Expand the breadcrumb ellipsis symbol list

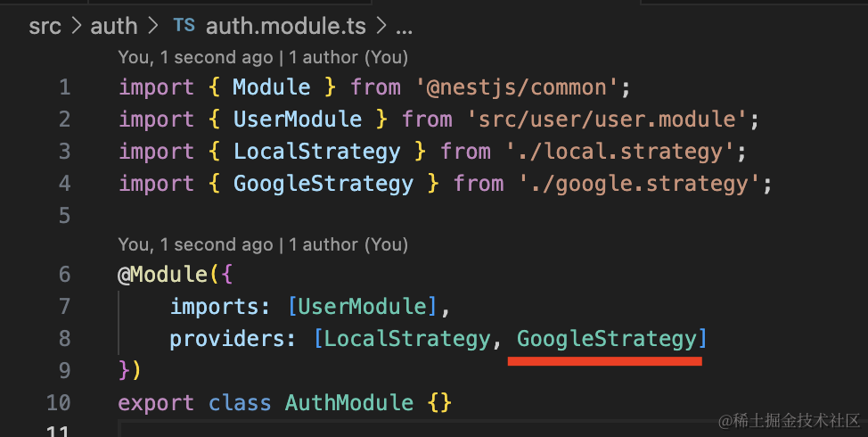404,28
